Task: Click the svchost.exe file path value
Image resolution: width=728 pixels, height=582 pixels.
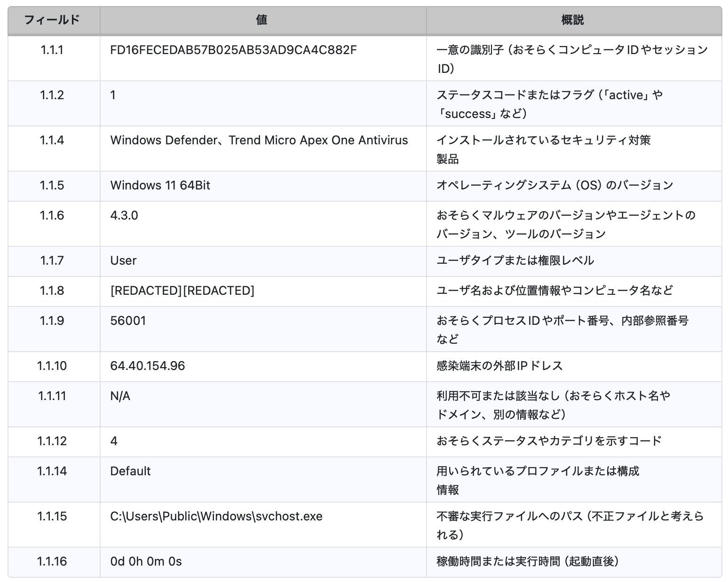Action: tap(216, 516)
